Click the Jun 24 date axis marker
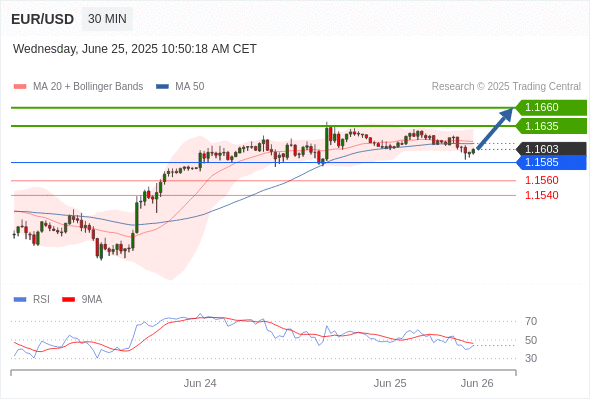Viewport: 590px width, 400px height. click(x=200, y=383)
